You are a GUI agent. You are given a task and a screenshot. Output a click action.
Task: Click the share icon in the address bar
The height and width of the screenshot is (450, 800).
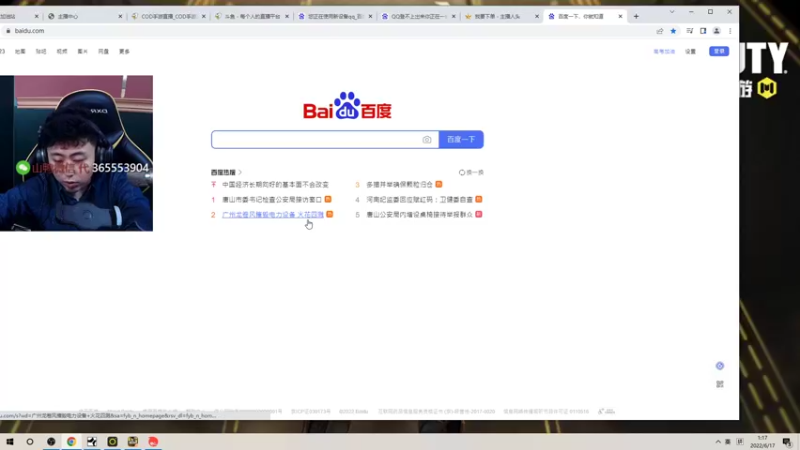pos(660,31)
